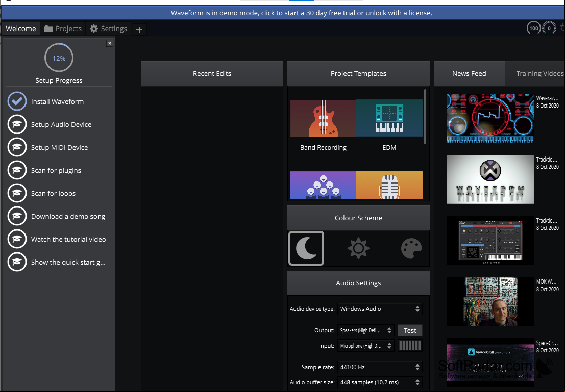565x392 pixels.
Task: Click the Setup MIDI Device step label
Action: (59, 148)
